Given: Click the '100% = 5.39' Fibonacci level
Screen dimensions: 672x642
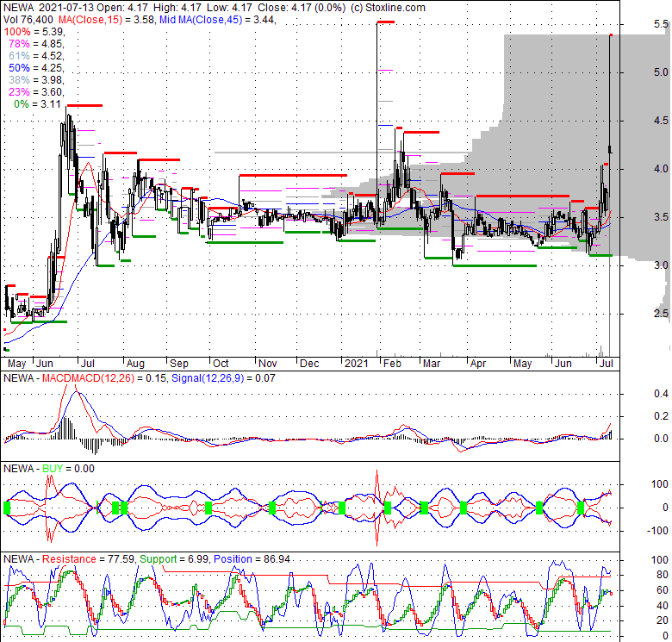Looking at the screenshot, I should [x=34, y=32].
